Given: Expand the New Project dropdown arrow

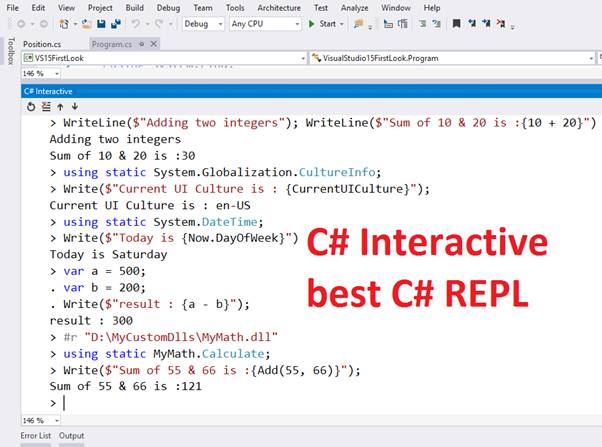Looking at the screenshot, I should click(75, 24).
